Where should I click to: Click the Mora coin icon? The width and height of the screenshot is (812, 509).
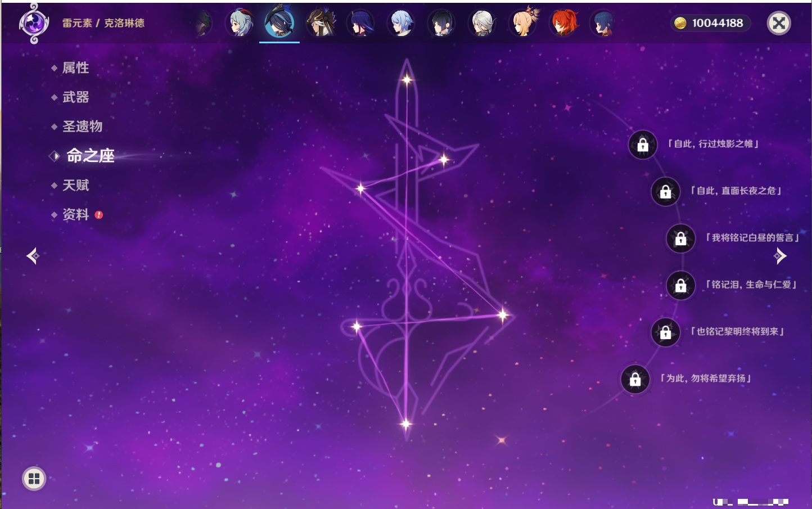(680, 23)
